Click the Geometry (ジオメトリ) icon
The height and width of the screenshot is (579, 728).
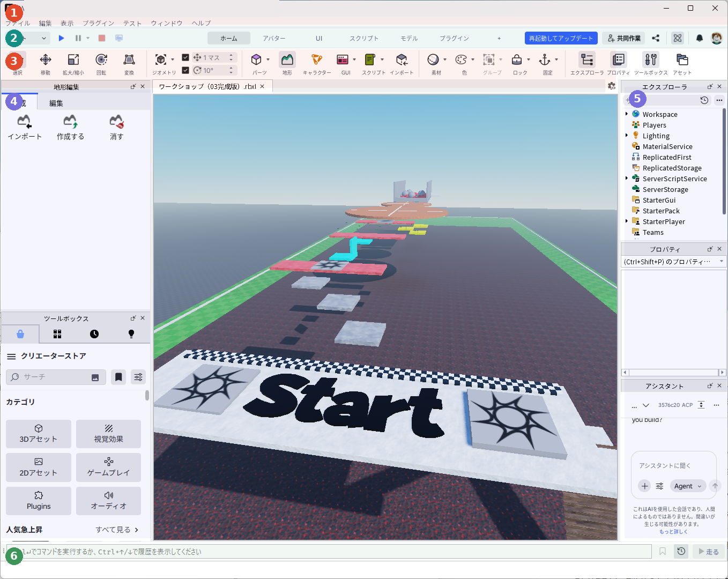(x=161, y=60)
